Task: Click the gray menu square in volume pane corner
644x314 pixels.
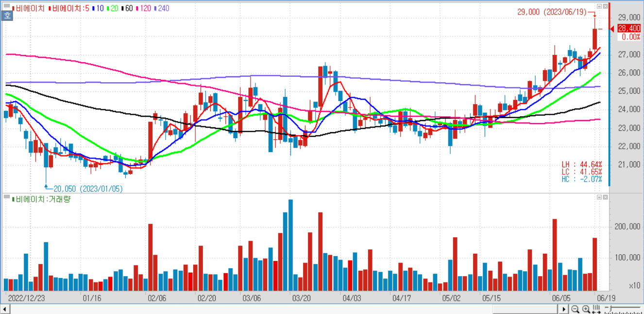Action: point(7,197)
